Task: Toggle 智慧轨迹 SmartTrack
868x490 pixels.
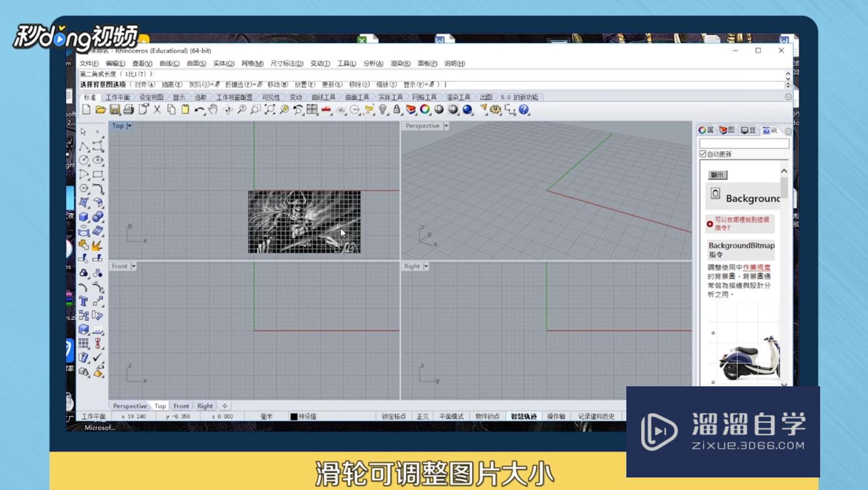Action: [x=524, y=416]
